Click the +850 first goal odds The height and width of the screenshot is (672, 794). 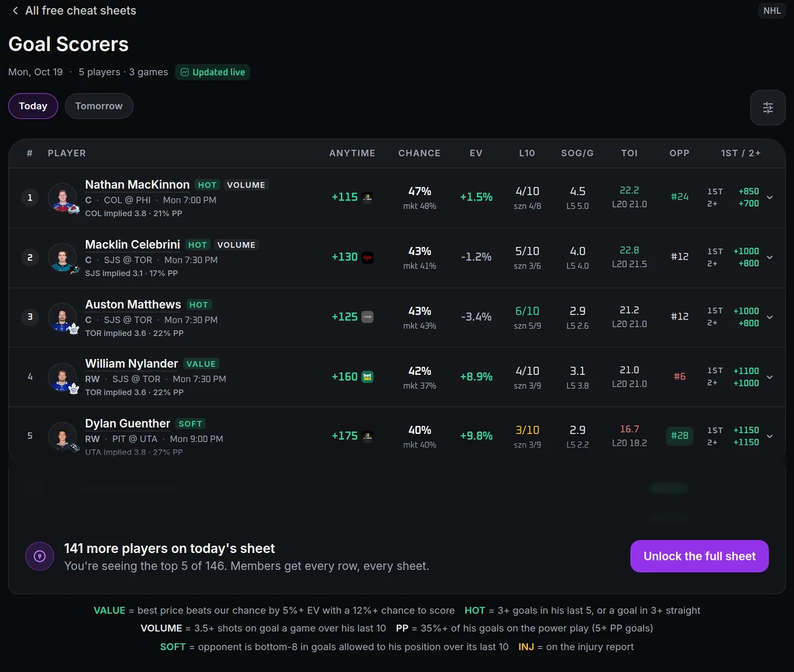748,191
